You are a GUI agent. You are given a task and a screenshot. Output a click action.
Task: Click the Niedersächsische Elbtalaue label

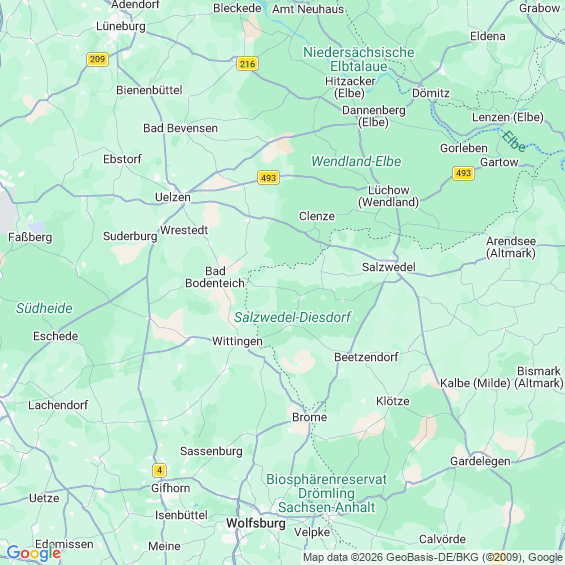pyautogui.click(x=359, y=59)
